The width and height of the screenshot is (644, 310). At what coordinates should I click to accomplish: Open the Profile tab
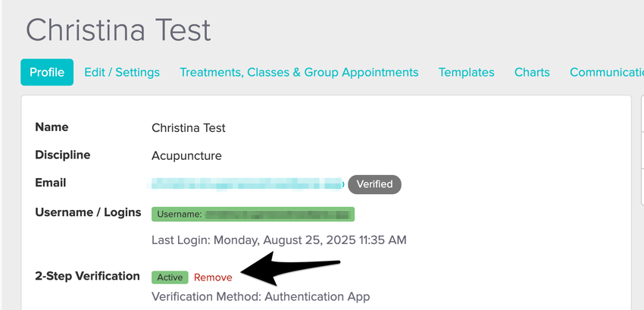click(47, 73)
